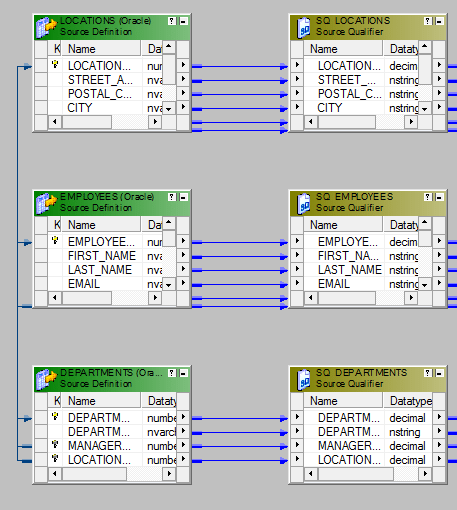Viewport: 457px width, 510px height.
Task: Click vertical scroll down arrow in LOCATIONS source
Action: (169, 109)
